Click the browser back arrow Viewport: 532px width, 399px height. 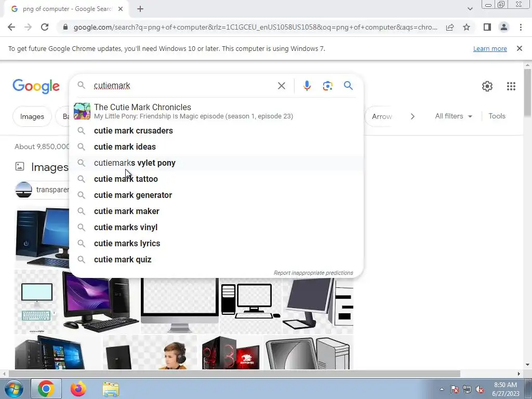tap(11, 27)
